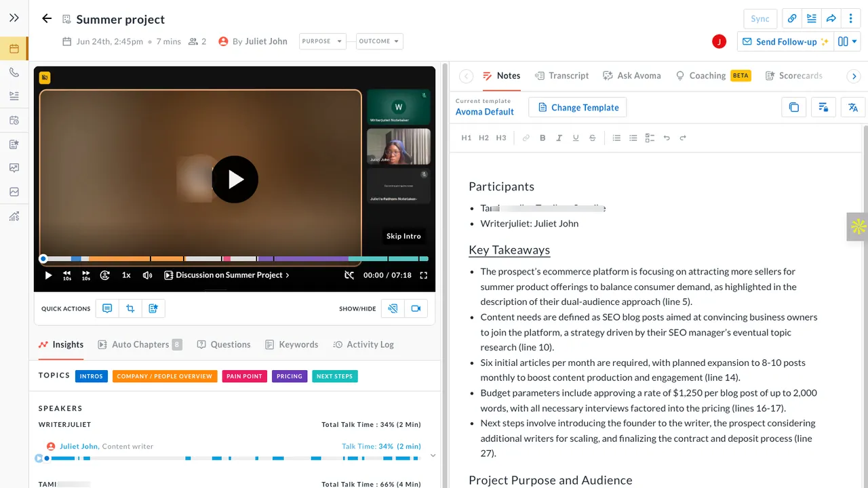Screen dimensions: 868x488
Task: Click Skip Intro on the video
Action: tap(403, 236)
